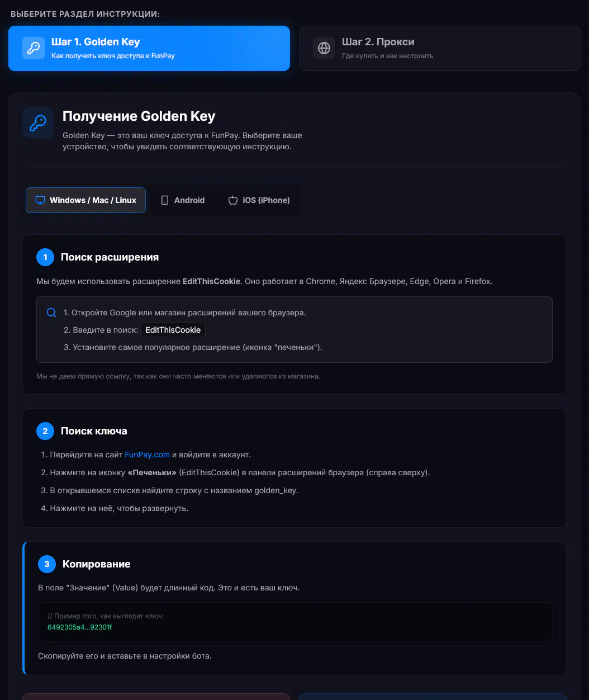Click the blue number 3 step badge
Viewport: 589px width, 700px height.
47,564
